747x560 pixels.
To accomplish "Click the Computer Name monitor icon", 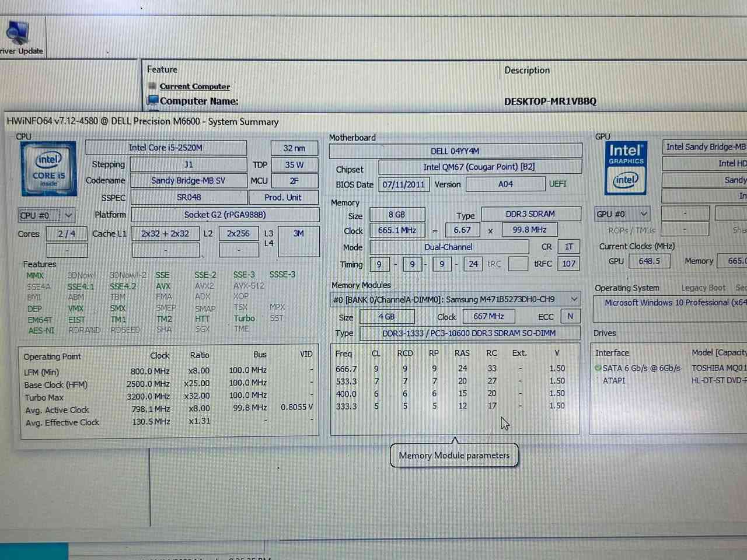I will (x=153, y=100).
